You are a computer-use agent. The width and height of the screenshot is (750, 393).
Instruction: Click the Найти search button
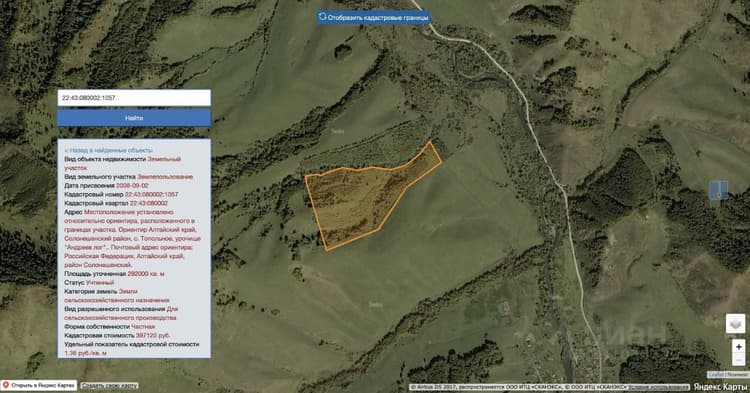pyautogui.click(x=134, y=118)
